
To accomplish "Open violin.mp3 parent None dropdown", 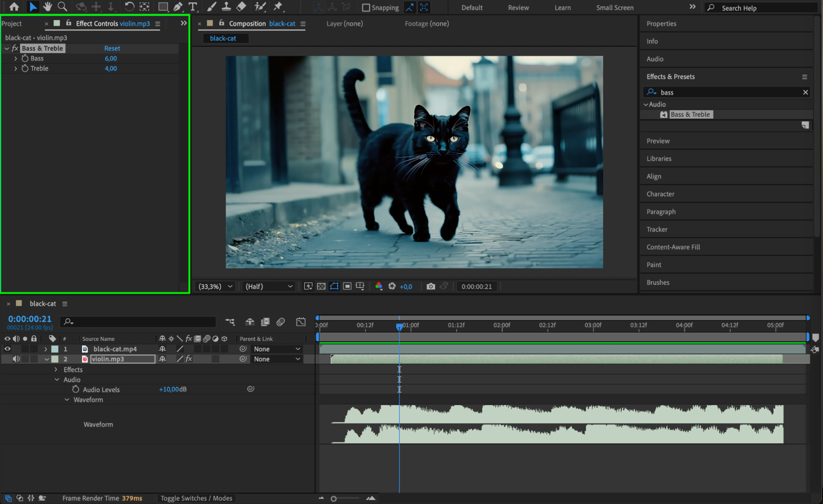I will click(x=277, y=359).
